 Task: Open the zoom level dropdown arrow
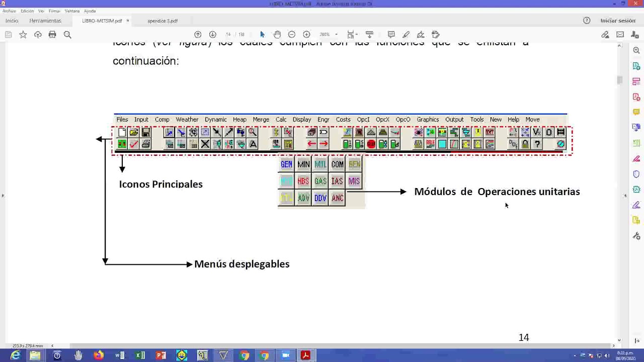[x=336, y=34]
